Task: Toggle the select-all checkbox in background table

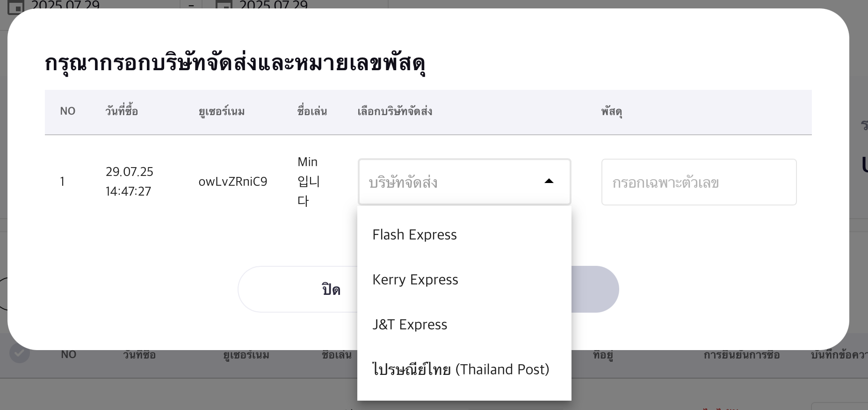Action: (x=20, y=353)
